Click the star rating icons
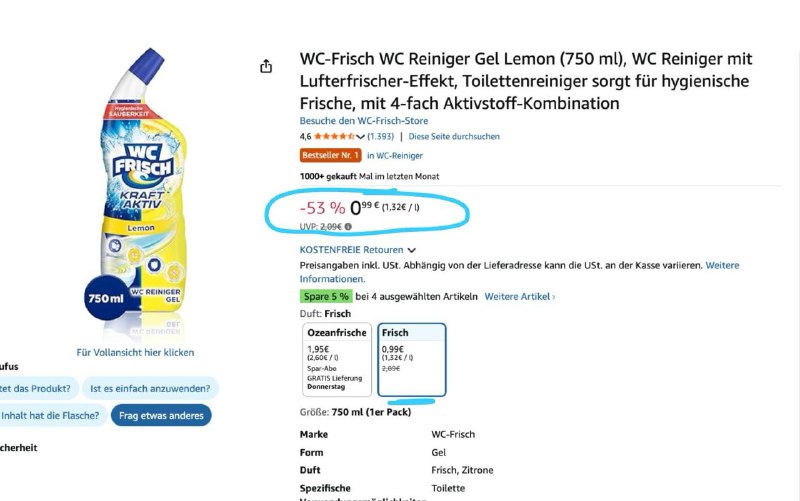 point(335,136)
